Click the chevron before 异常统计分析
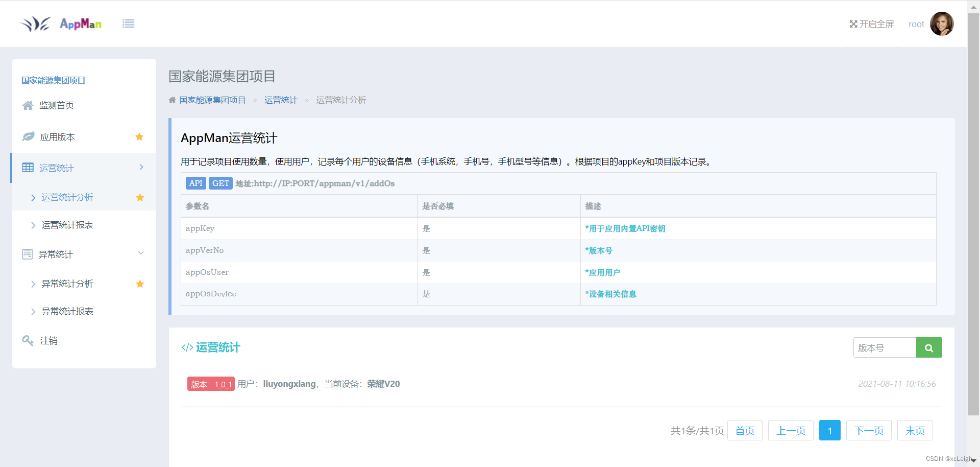This screenshot has width=980, height=467. [33, 284]
